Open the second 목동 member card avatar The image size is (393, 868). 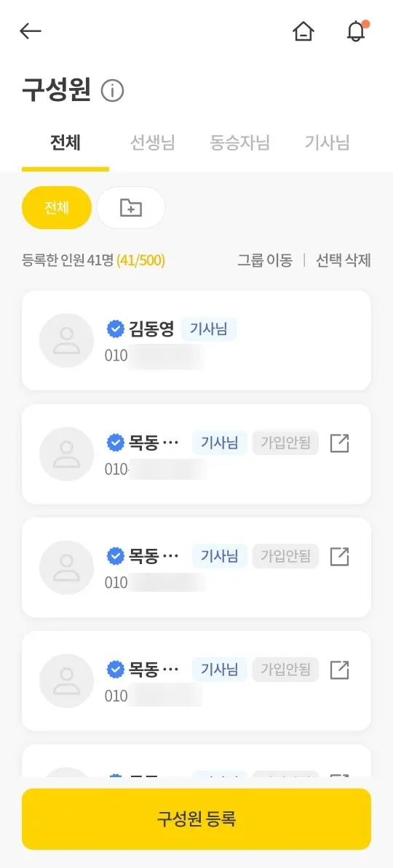coord(66,568)
